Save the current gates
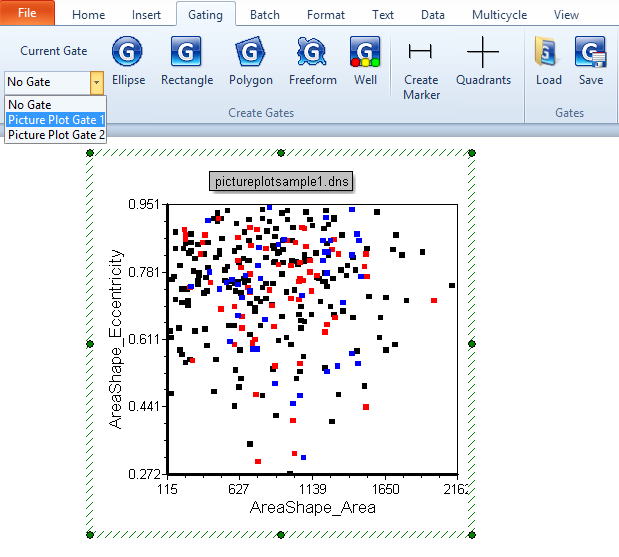Image resolution: width=619 pixels, height=557 pixels. pos(590,62)
